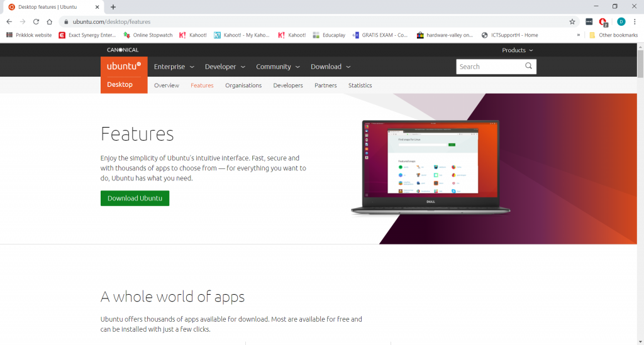This screenshot has height=345, width=644.
Task: Open GRATIS EXAM - Co... bookmark
Action: pyautogui.click(x=380, y=35)
